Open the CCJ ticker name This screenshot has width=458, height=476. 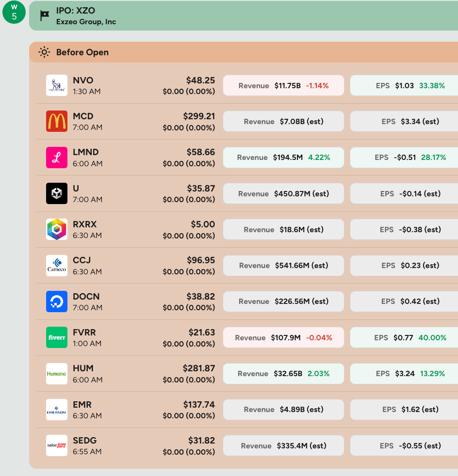click(x=82, y=260)
